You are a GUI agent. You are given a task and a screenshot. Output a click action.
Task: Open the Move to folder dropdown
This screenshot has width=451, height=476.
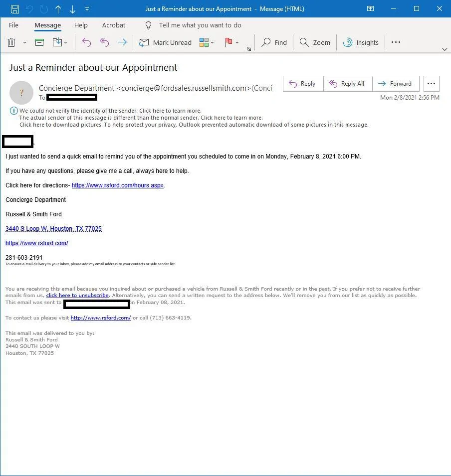pyautogui.click(x=59, y=42)
